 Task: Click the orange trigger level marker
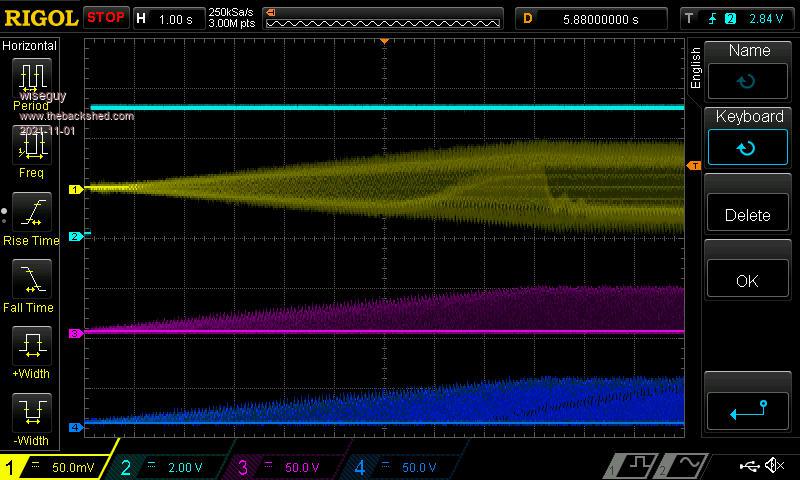click(x=692, y=166)
